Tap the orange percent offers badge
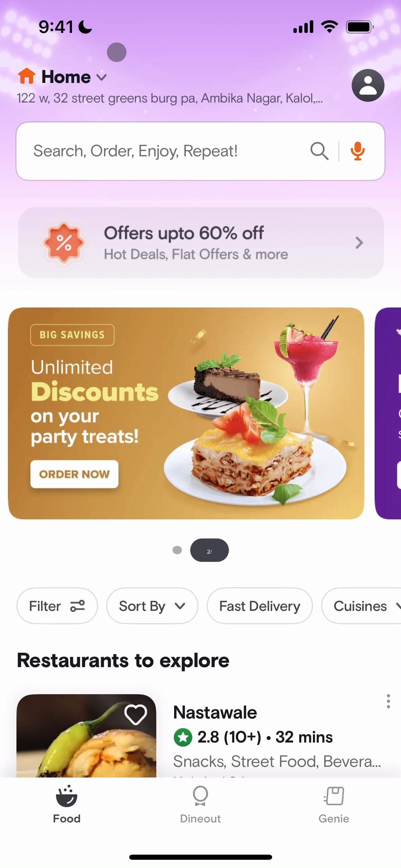Viewport: 401px width, 868px height. [64, 243]
